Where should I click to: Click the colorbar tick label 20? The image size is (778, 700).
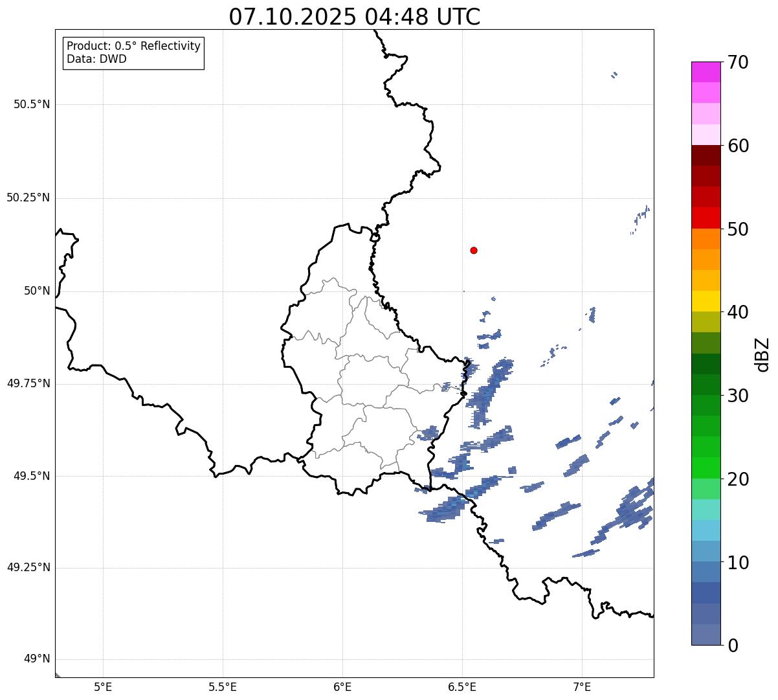[x=738, y=479]
